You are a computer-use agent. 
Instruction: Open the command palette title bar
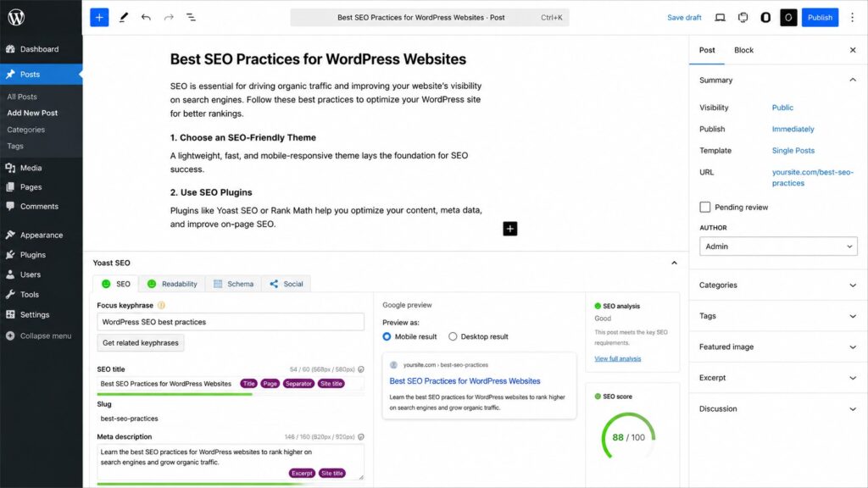click(430, 18)
